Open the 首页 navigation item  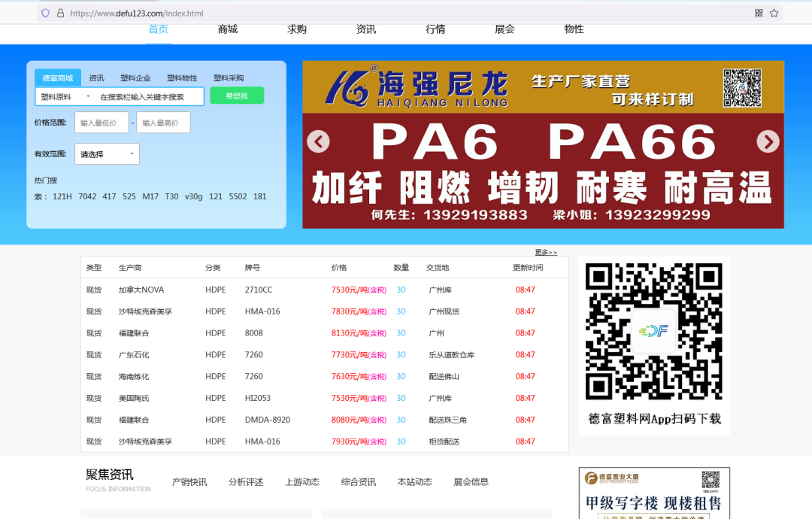pos(159,29)
